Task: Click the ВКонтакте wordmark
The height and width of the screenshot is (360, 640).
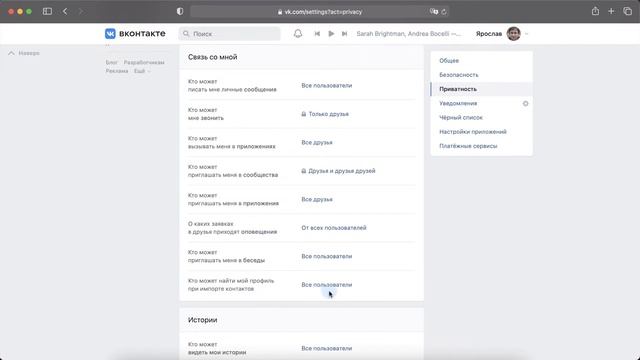Action: pos(142,33)
